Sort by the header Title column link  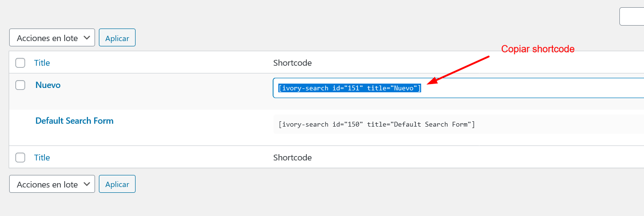(42, 63)
